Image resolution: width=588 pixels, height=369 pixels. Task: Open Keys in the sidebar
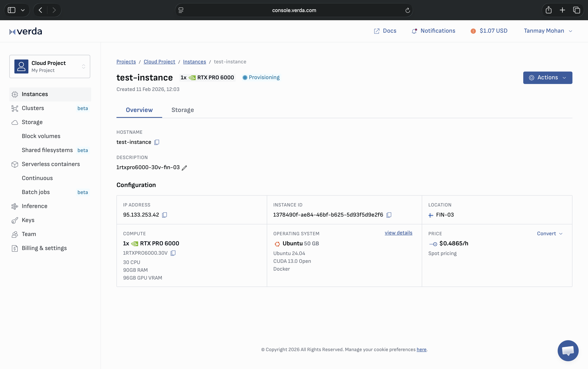pyautogui.click(x=50, y=220)
